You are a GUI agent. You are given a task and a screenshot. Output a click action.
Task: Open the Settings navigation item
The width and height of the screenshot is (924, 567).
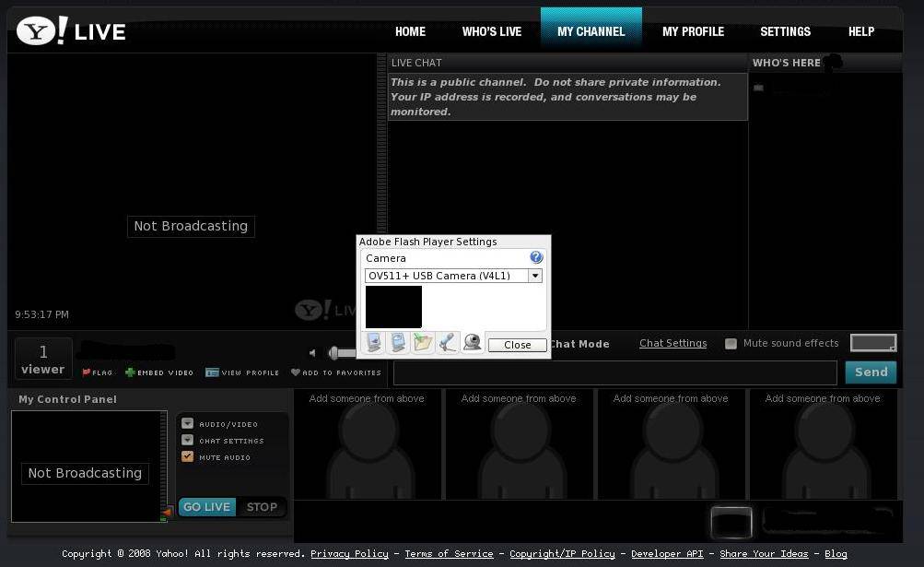pos(785,32)
